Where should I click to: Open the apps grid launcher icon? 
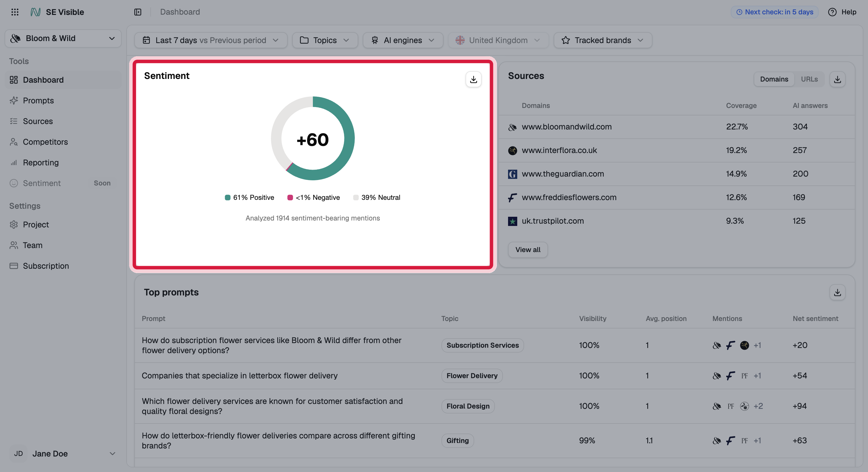15,12
